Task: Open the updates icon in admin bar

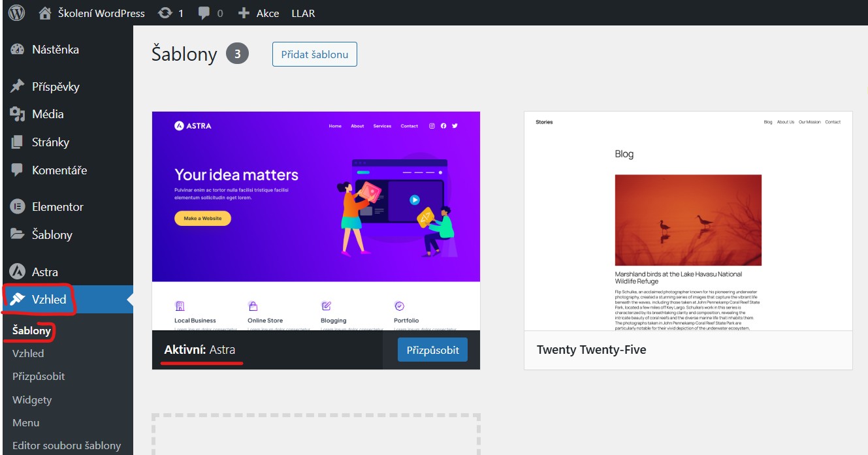Action: click(x=165, y=13)
